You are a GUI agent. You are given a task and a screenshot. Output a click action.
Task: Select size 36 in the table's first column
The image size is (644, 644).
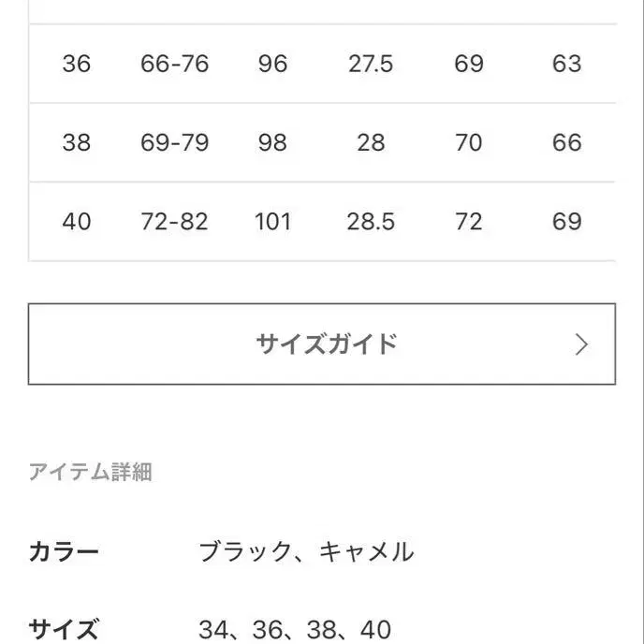coord(76,64)
